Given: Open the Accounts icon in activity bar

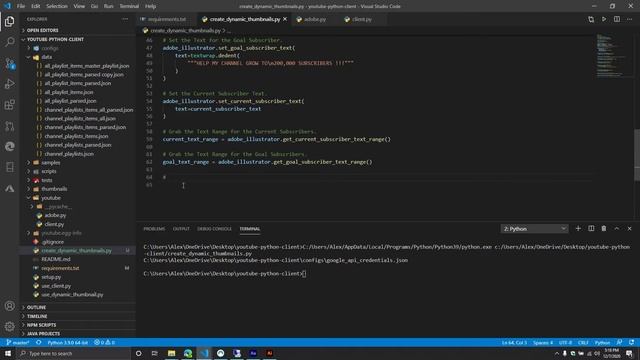Looking at the screenshot, I should click(10, 306).
